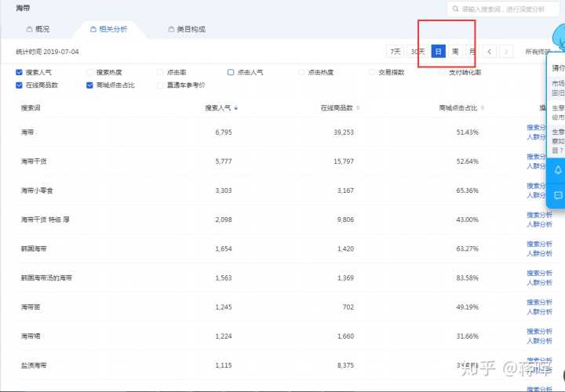The image size is (565, 392).
Task: Click the search magnifier icon in the search box
Action: (x=455, y=9)
